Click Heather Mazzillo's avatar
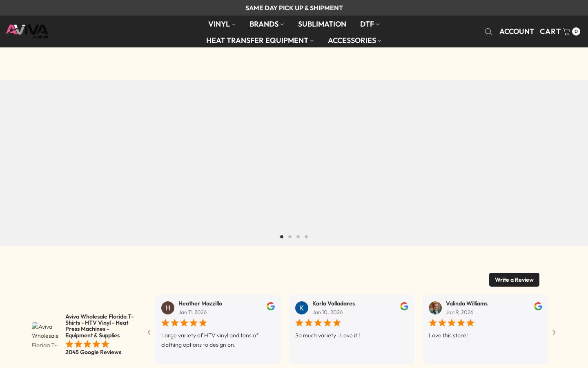The height and width of the screenshot is (368, 588). 168,308
